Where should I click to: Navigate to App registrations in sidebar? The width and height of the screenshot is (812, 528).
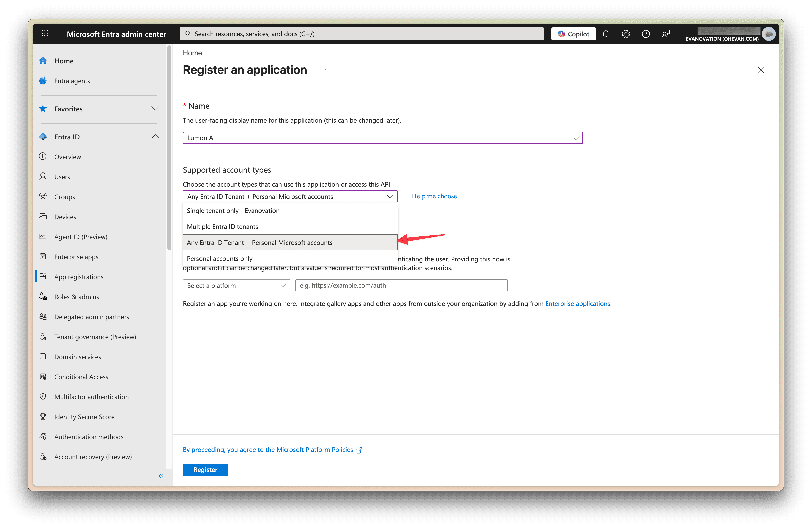pyautogui.click(x=79, y=276)
